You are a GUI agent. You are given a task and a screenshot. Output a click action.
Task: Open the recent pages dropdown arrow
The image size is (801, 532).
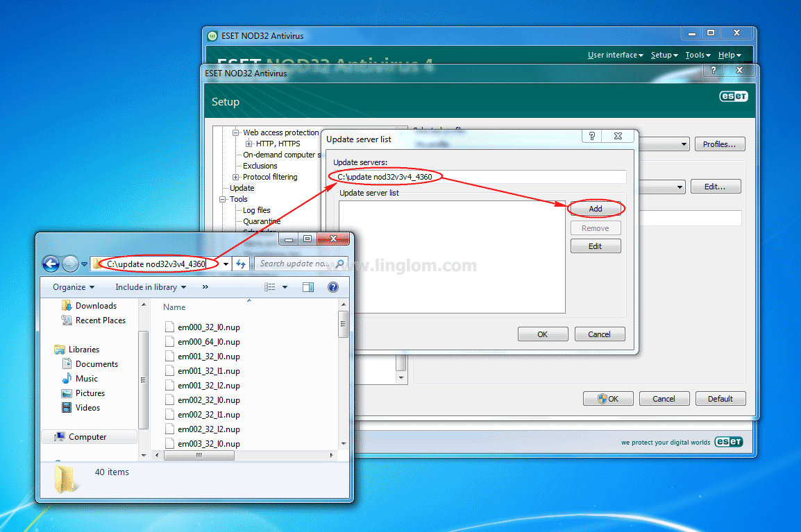[x=84, y=264]
